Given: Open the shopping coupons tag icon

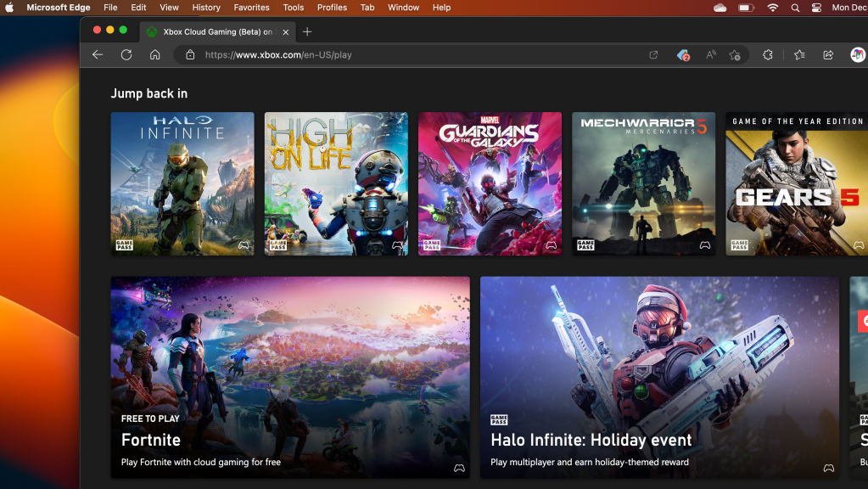Looking at the screenshot, I should (683, 54).
